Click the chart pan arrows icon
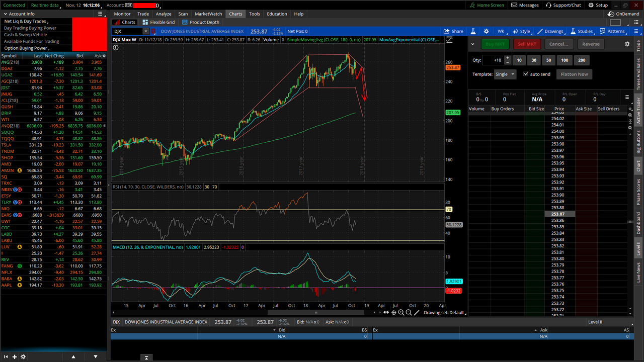The image size is (644, 362). coord(386,313)
